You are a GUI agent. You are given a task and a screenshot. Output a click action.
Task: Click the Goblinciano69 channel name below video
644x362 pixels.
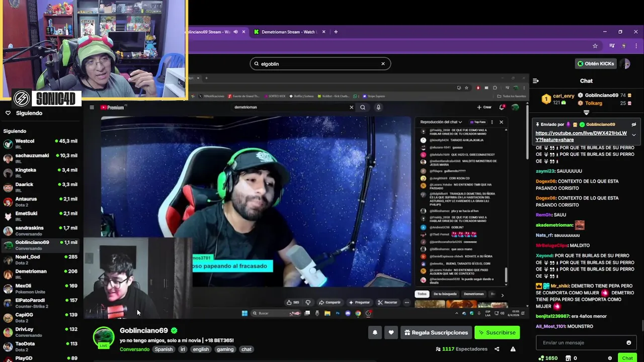click(143, 330)
